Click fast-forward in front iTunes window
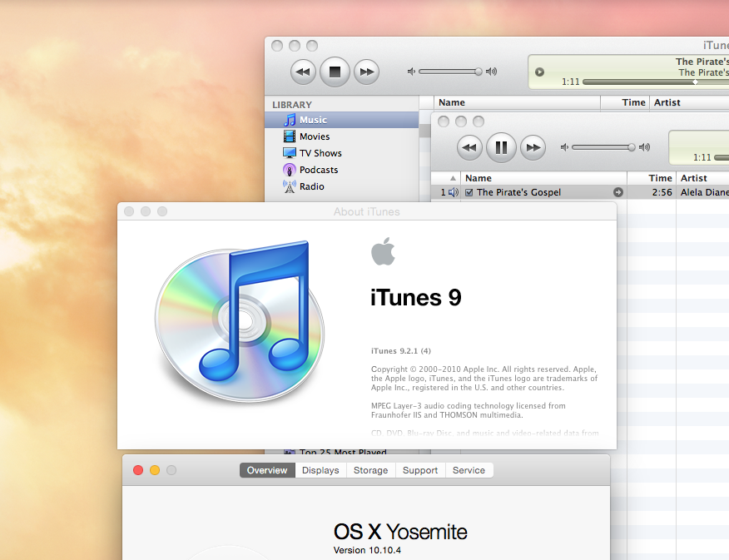729x560 pixels. point(533,147)
